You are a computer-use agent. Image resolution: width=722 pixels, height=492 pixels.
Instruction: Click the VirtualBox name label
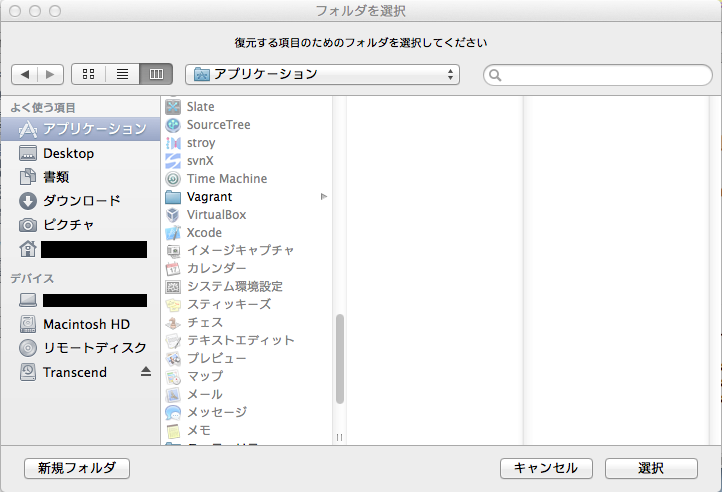coord(216,215)
